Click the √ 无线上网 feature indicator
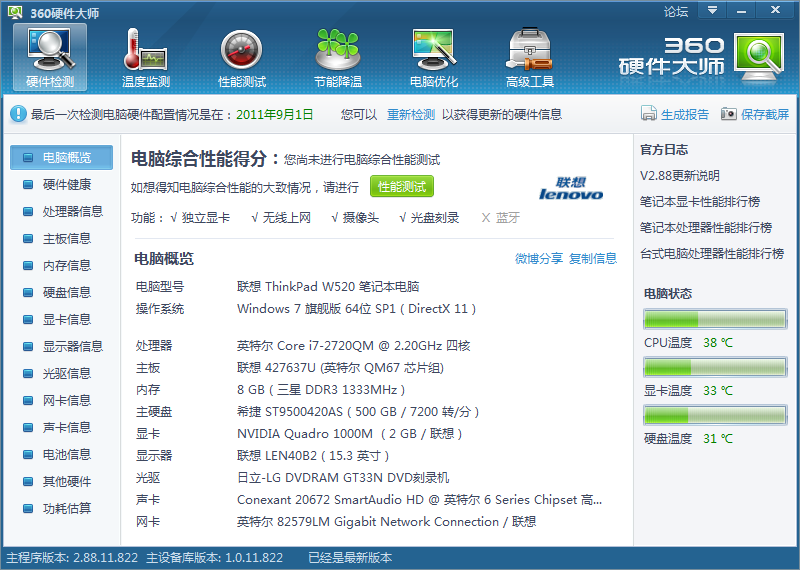This screenshot has width=800, height=570. point(281,218)
